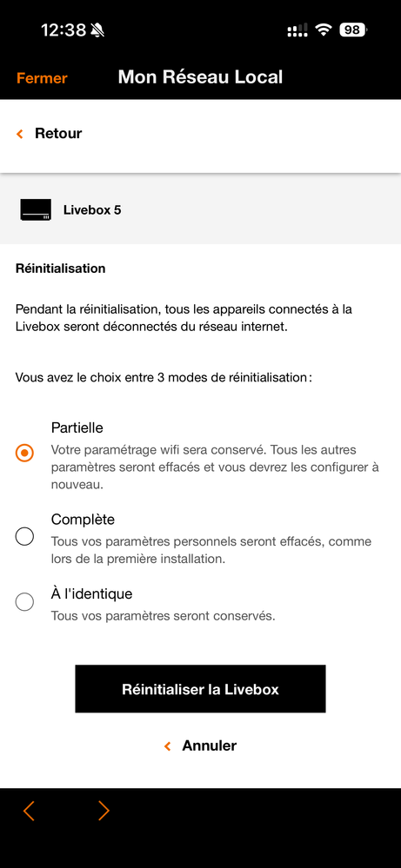Viewport: 401px width, 868px height.
Task: Tap the silent mode bell icon
Action: point(98,30)
